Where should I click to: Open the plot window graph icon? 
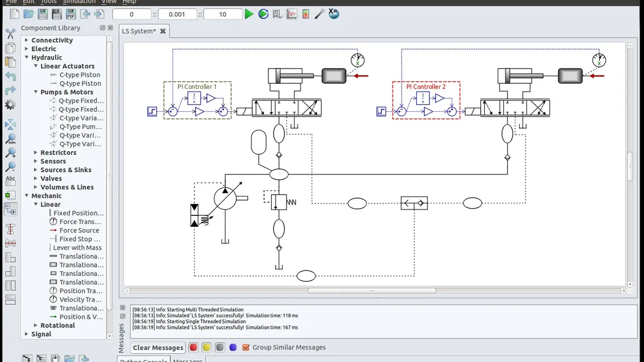(x=292, y=14)
